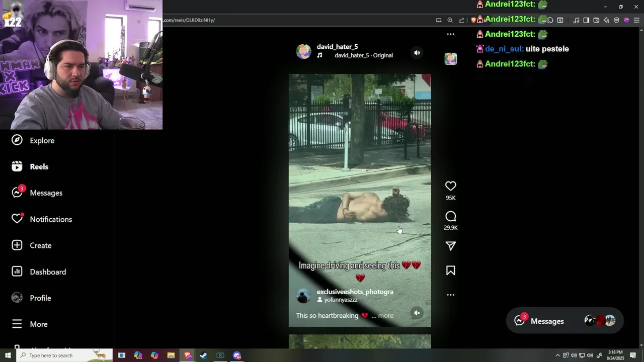Open the Brave Shields lion icon

[x=473, y=20]
